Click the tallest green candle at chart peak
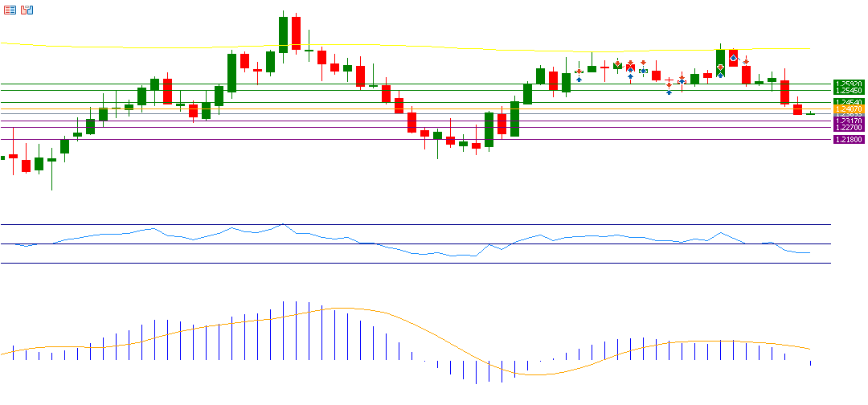 284,35
